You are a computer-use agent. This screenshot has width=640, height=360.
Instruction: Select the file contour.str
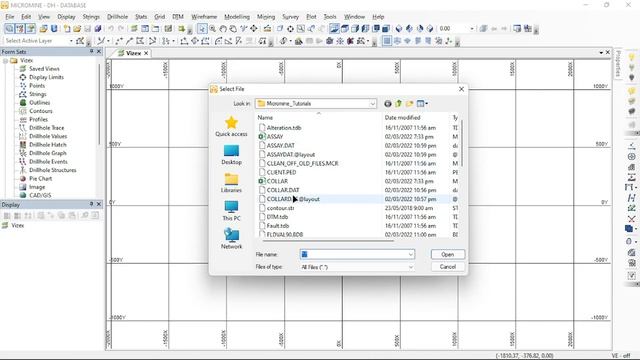coord(280,208)
